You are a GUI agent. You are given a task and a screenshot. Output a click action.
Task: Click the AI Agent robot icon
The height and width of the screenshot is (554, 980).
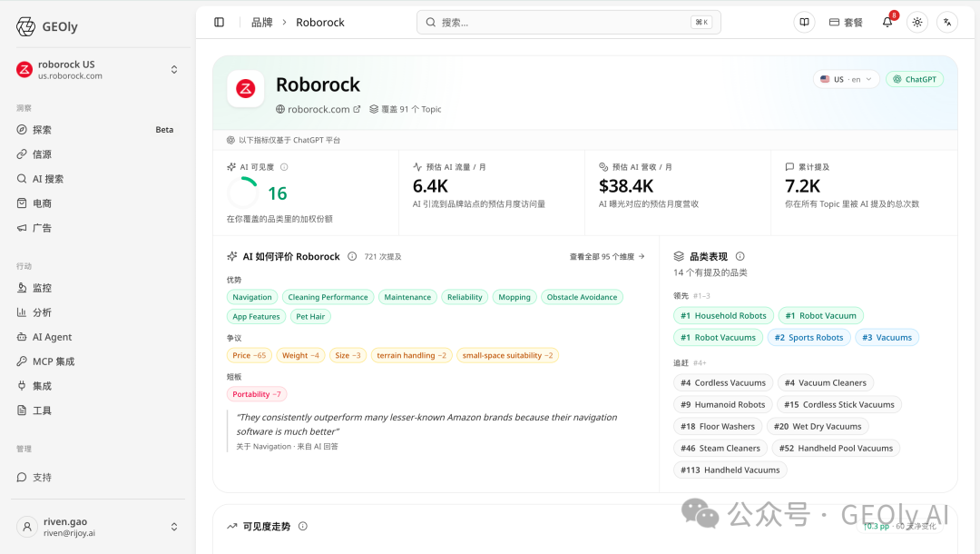[22, 336]
